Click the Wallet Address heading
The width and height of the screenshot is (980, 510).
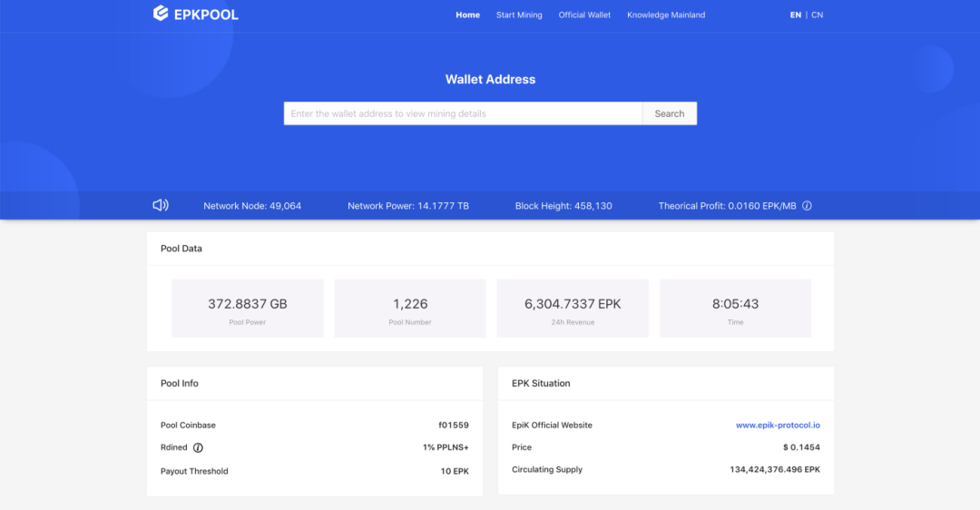point(491,79)
